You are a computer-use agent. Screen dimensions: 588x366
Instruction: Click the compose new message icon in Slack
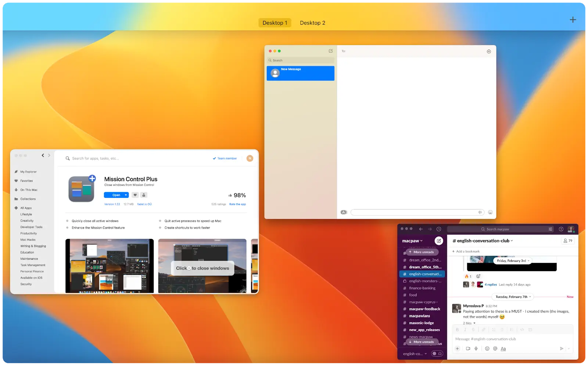coord(439,241)
